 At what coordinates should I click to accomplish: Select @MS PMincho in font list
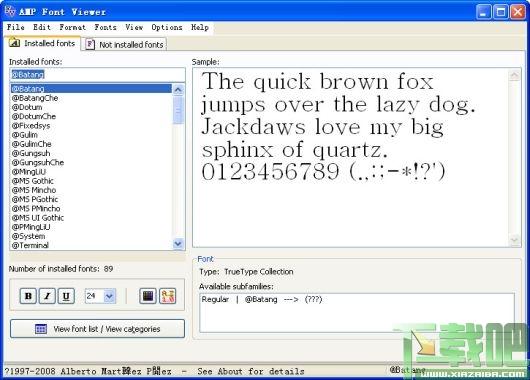coord(91,208)
